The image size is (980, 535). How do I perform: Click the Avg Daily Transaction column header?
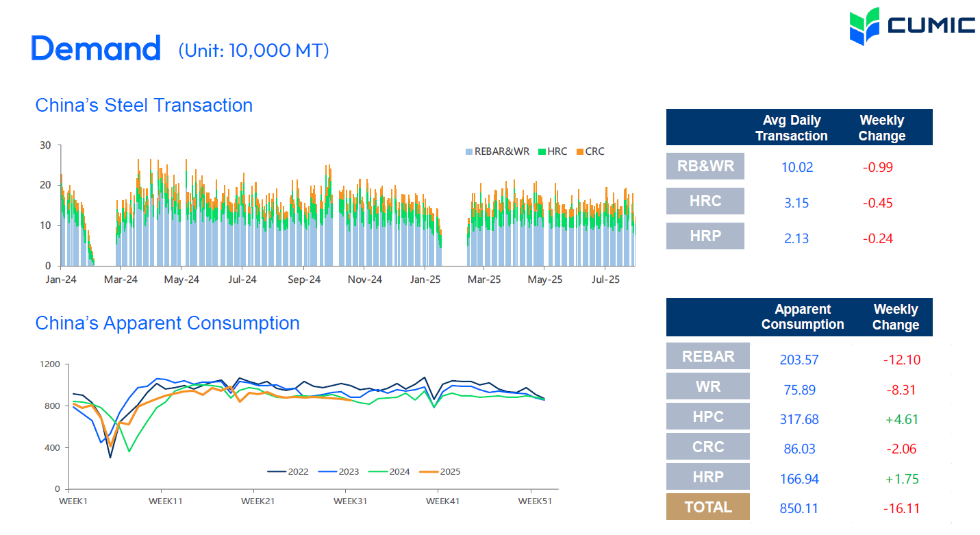coord(791,128)
